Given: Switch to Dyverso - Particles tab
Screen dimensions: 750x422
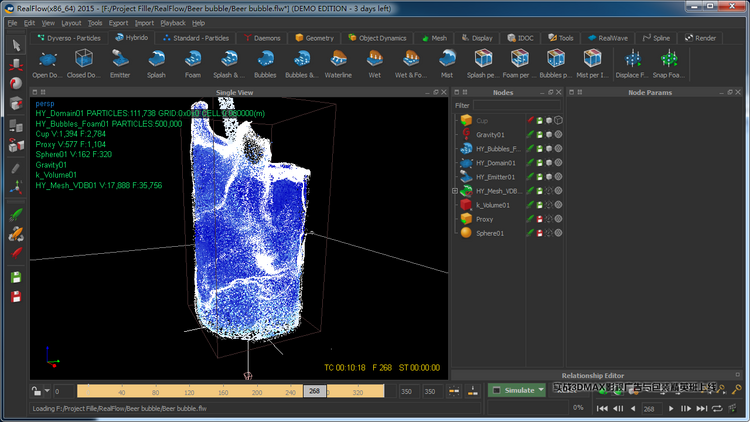Looking at the screenshot, I should tap(69, 38).
